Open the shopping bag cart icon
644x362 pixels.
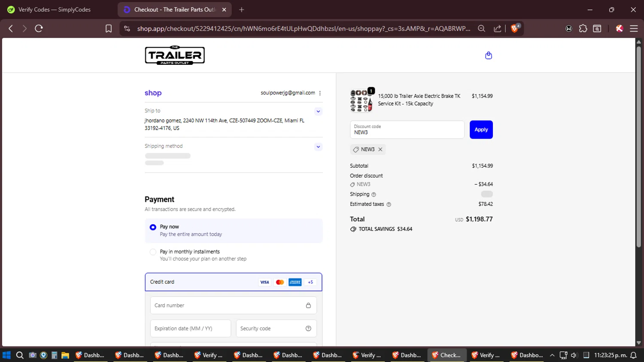tap(488, 55)
